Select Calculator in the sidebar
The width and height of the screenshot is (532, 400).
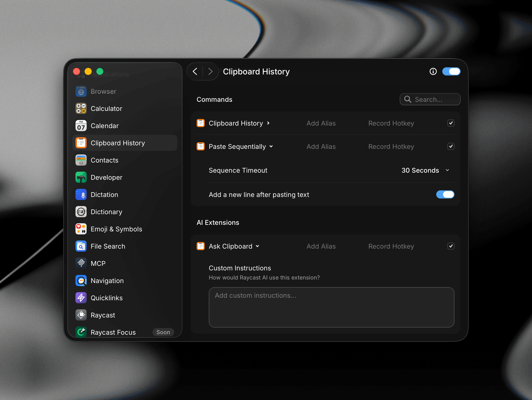[x=125, y=109]
